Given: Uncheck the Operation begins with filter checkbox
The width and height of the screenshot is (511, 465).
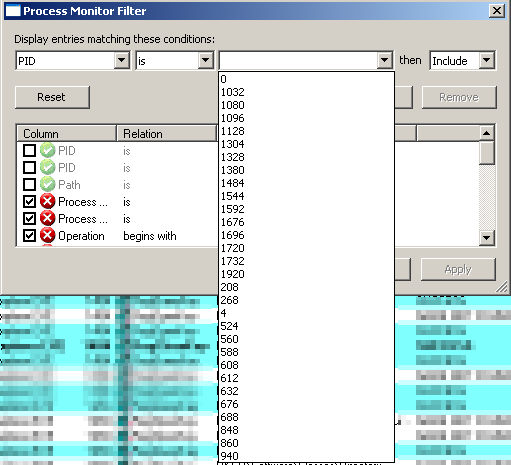Looking at the screenshot, I should (x=29, y=235).
